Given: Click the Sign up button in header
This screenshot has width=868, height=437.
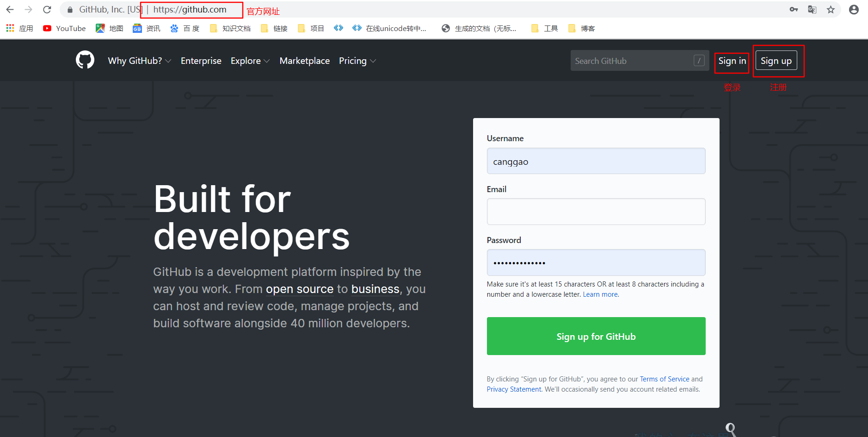Looking at the screenshot, I should click(776, 61).
